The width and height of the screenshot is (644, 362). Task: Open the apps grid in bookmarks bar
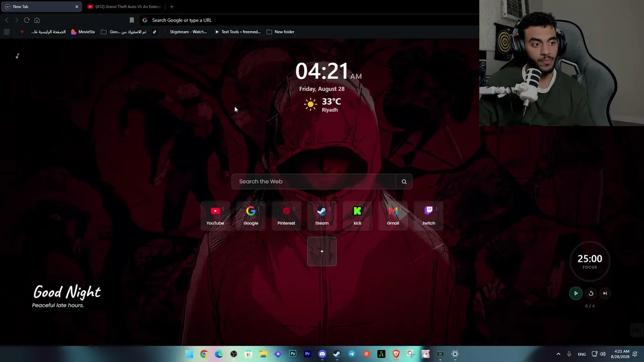[7, 32]
